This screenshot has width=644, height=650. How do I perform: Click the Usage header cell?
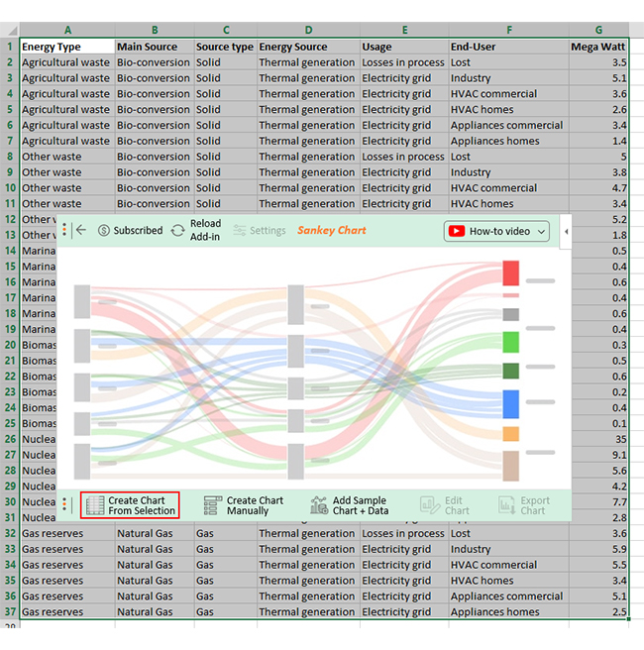404,47
